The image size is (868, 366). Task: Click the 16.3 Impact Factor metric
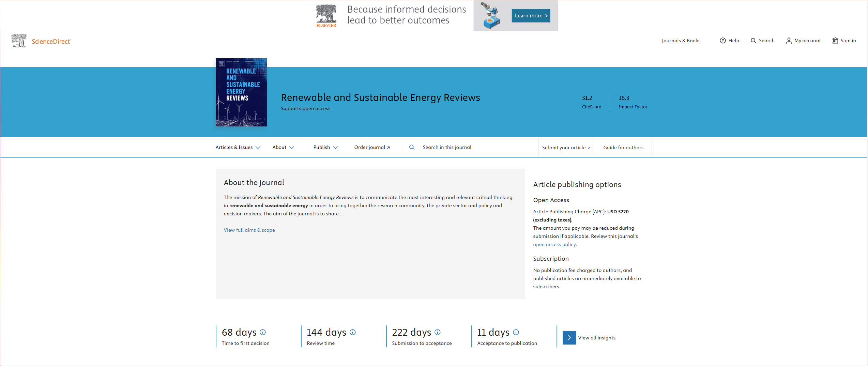pos(633,102)
